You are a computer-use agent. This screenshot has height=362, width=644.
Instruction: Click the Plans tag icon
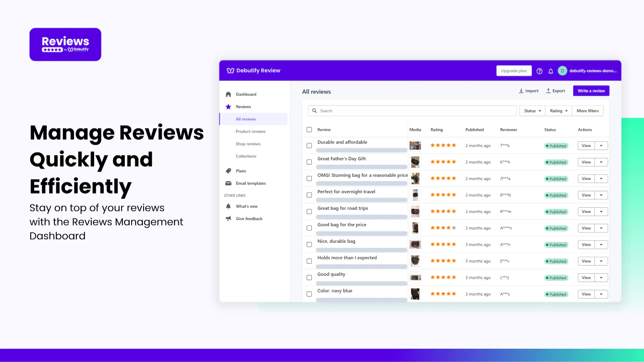tap(228, 171)
